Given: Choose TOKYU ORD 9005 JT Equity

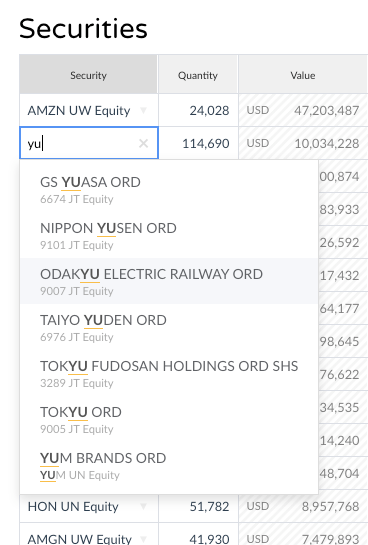Looking at the screenshot, I should pos(169,419).
